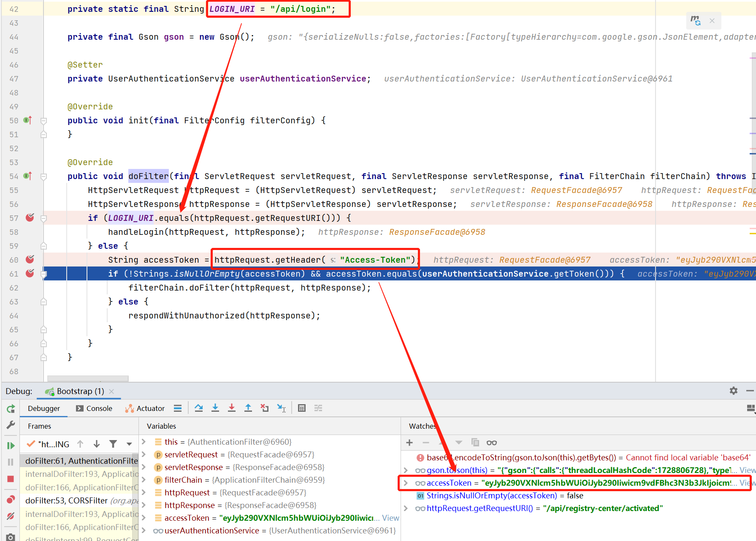The image size is (756, 541).
Task: Click Restore Layout icon in debug toolbar
Action: pos(751,408)
